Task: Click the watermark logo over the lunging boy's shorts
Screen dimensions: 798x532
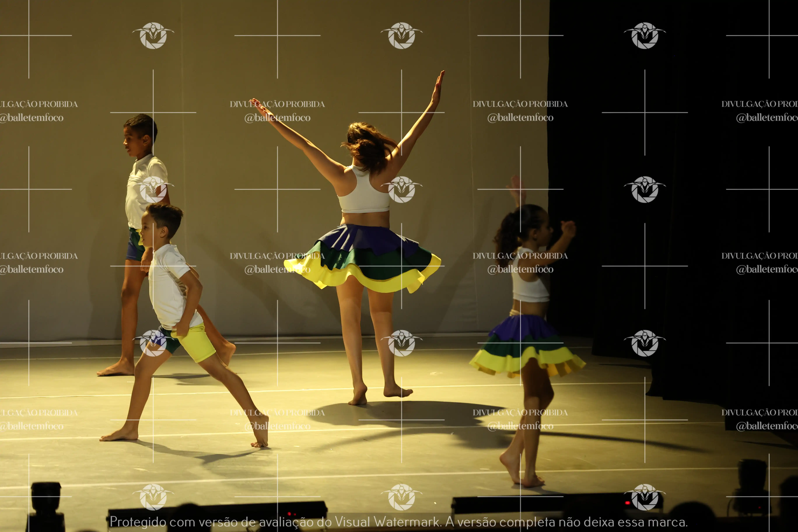Action: 153,343
